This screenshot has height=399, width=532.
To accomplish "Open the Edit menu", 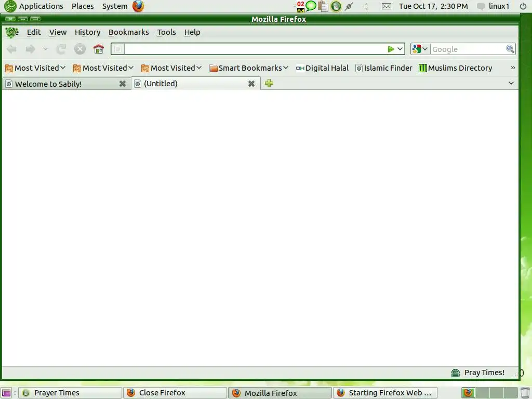I will click(34, 32).
